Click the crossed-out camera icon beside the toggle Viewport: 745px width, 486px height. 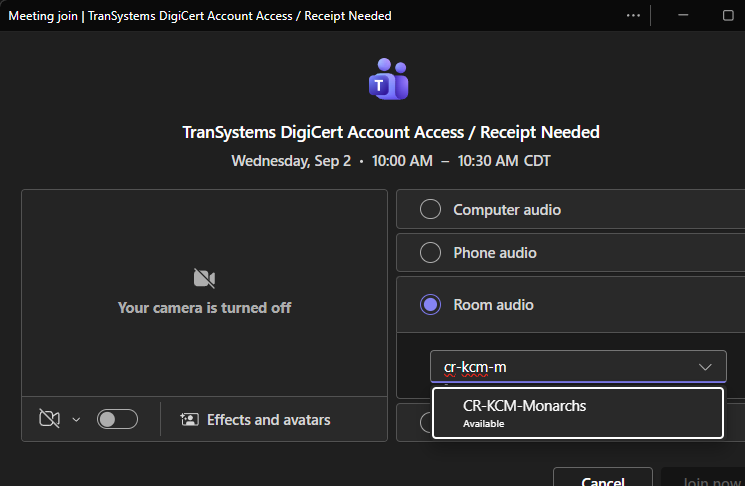click(49, 419)
